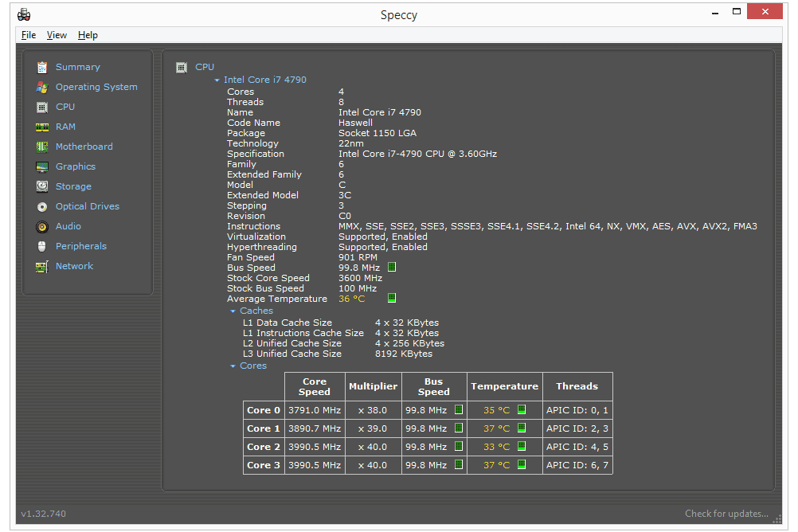Click the Temperature column header in table
798x532 pixels.
point(504,386)
